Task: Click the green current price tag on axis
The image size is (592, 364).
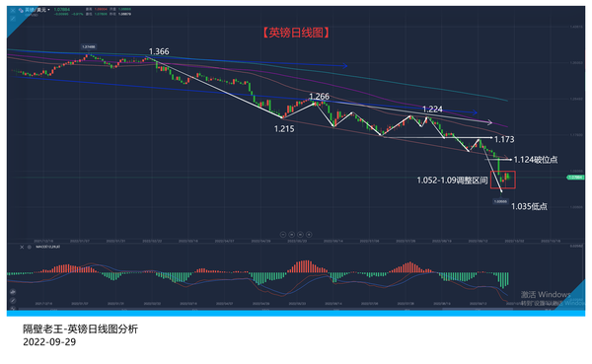Action: [x=575, y=178]
